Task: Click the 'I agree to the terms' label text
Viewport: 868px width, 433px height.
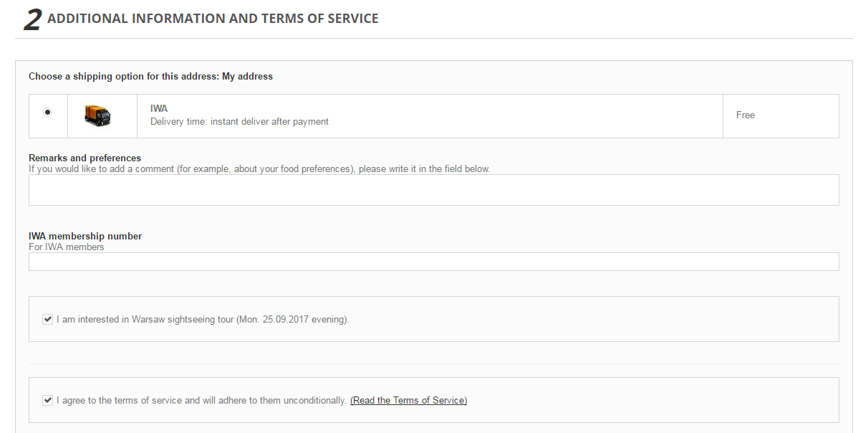Action: [202, 401]
